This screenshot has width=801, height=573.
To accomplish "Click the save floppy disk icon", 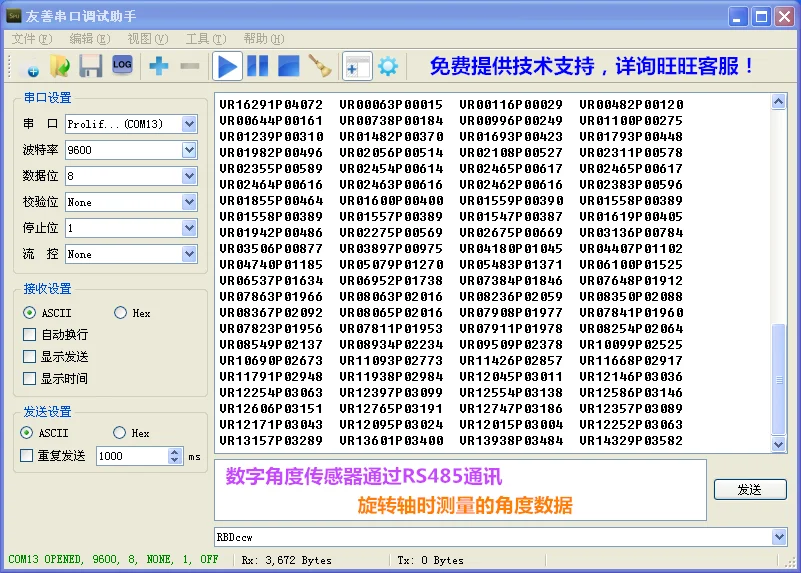I will 91,67.
